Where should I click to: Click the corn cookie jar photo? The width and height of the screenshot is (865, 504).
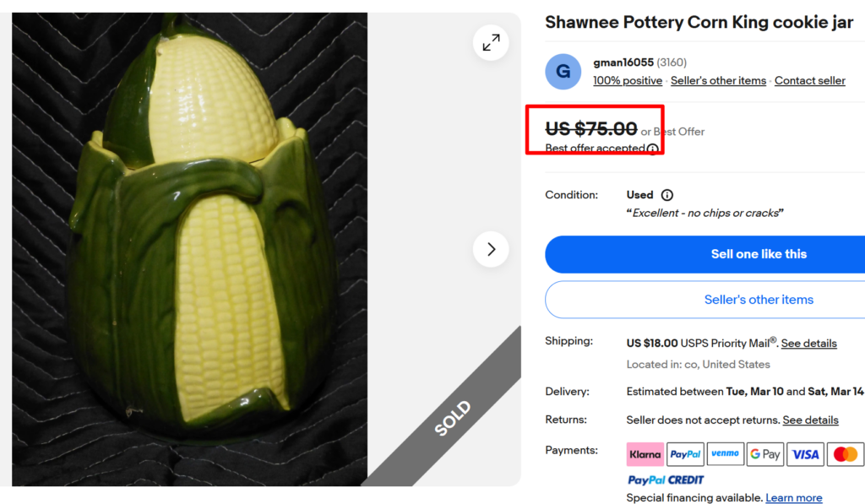(x=190, y=249)
